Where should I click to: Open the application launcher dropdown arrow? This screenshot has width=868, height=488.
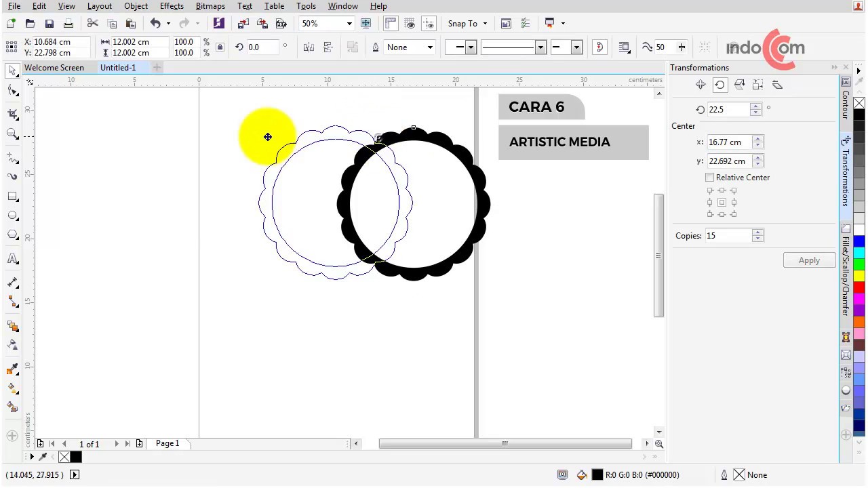pos(563,23)
